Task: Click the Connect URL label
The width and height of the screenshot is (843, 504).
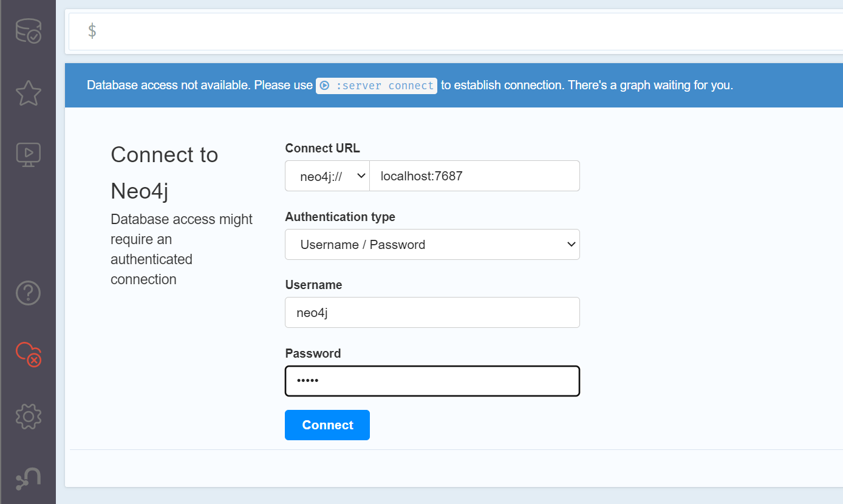Action: (x=323, y=148)
